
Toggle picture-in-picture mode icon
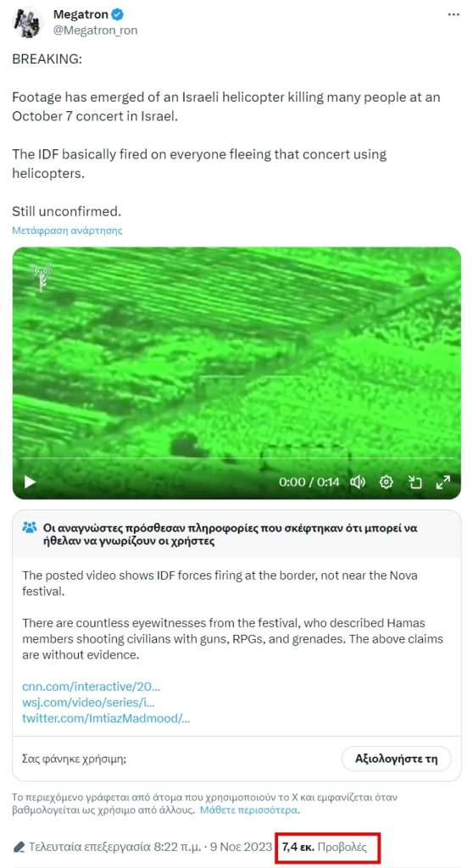click(x=415, y=482)
